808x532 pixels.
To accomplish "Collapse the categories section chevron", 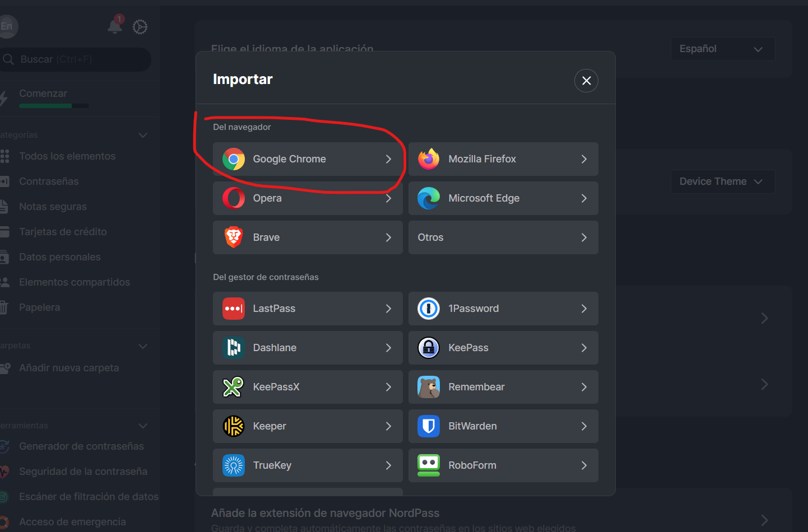I will point(143,135).
